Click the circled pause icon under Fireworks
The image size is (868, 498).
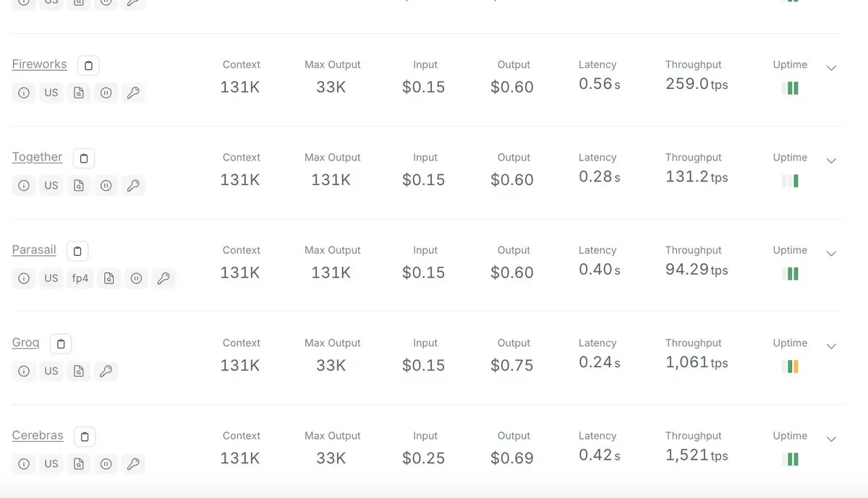(106, 93)
